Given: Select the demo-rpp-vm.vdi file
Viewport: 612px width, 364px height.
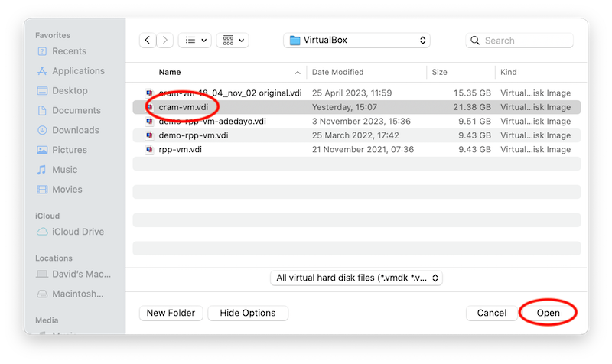Looking at the screenshot, I should click(356, 135).
